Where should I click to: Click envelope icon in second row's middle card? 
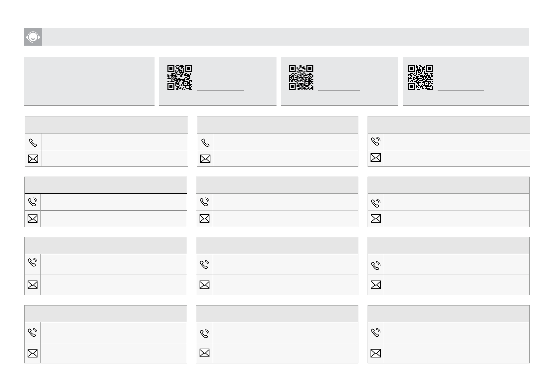pyautogui.click(x=205, y=218)
